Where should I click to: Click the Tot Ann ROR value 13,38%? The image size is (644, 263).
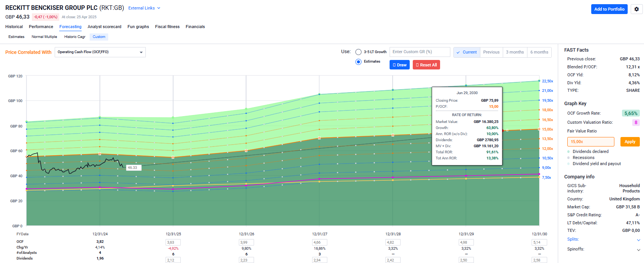(492, 158)
